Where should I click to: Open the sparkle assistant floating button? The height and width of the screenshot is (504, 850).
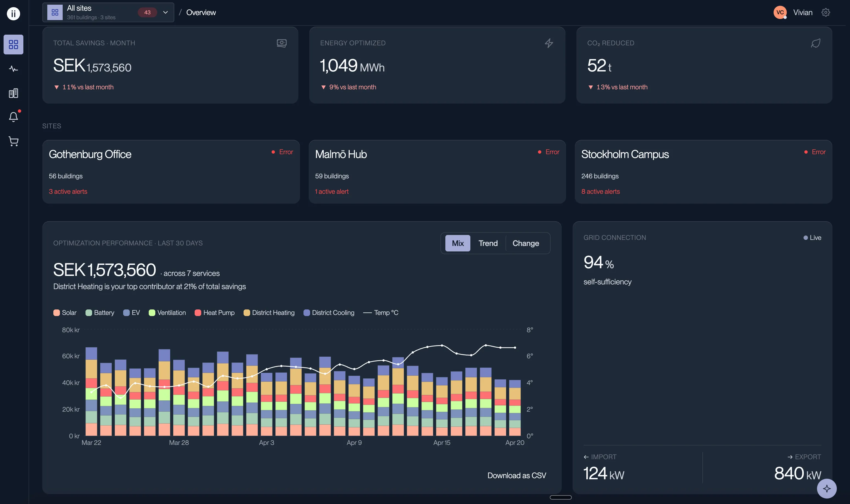point(827,488)
